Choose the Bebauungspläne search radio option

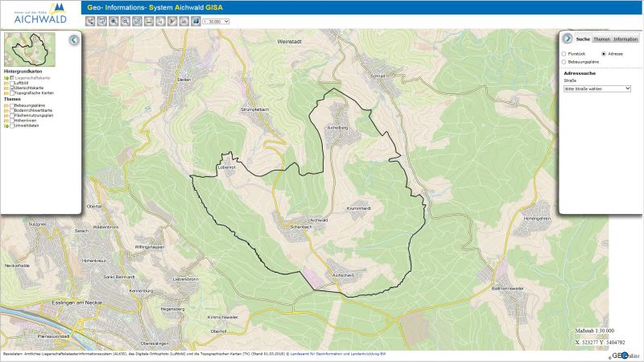click(563, 61)
